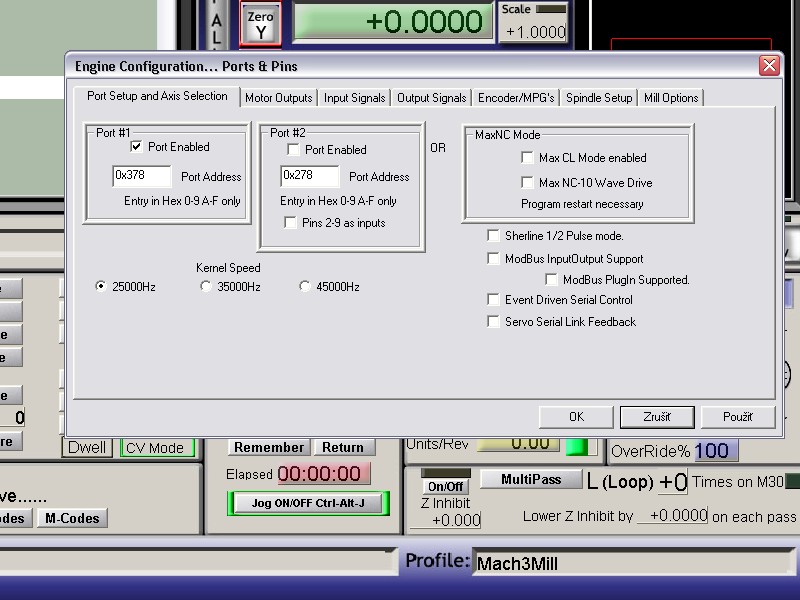Click Port #1 address field 0x378
800x600 pixels.
pos(142,177)
